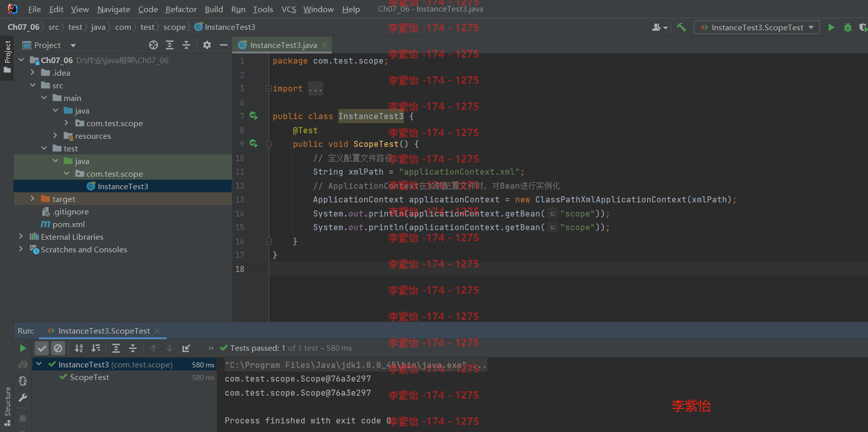Sort tests alphabetically in Run toolbar
This screenshot has width=868, height=432.
coord(79,348)
